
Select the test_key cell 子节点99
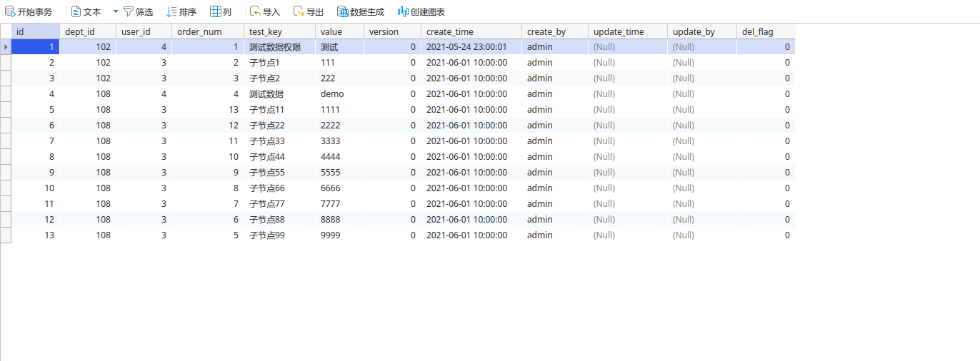coord(267,235)
